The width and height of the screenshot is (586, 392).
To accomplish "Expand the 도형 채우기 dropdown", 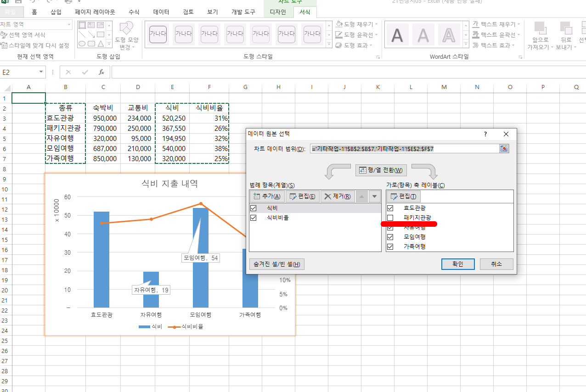I will point(376,24).
